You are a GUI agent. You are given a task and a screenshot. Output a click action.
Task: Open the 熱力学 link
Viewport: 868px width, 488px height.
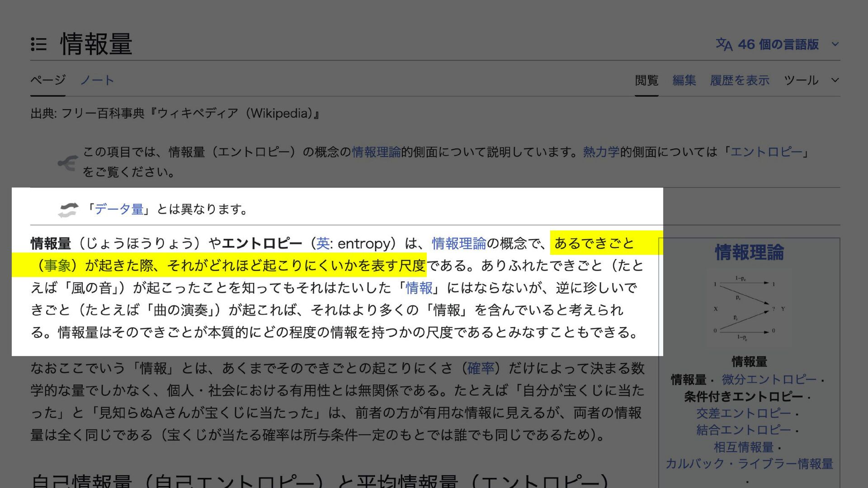point(601,152)
